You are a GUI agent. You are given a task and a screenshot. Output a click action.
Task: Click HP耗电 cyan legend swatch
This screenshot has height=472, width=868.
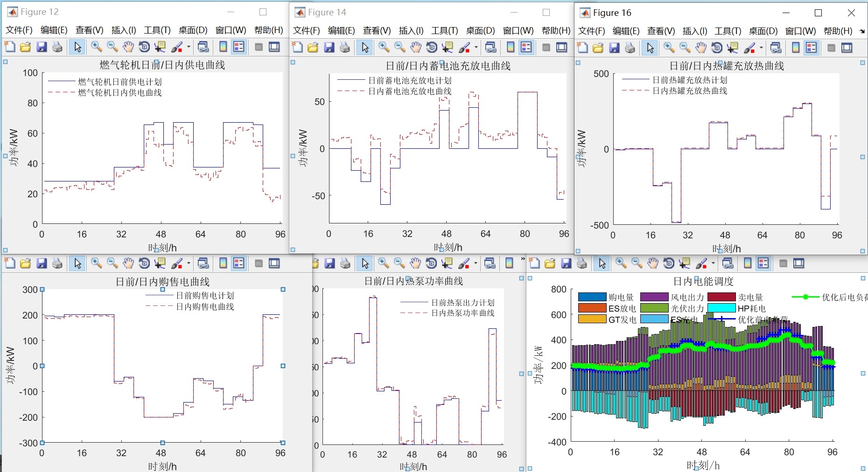pos(721,308)
